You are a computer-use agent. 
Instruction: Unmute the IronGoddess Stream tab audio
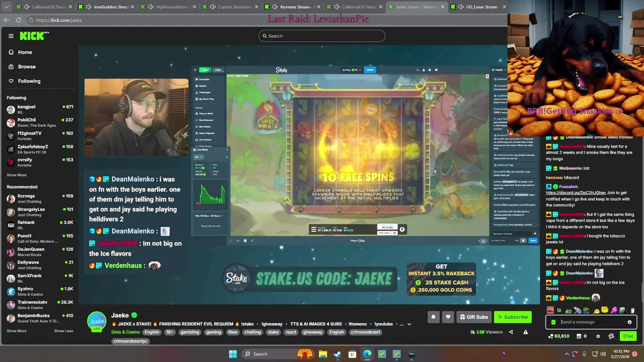pos(89,7)
